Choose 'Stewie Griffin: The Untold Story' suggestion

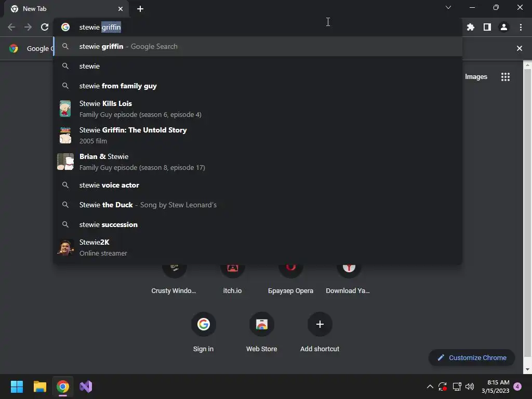(258, 135)
